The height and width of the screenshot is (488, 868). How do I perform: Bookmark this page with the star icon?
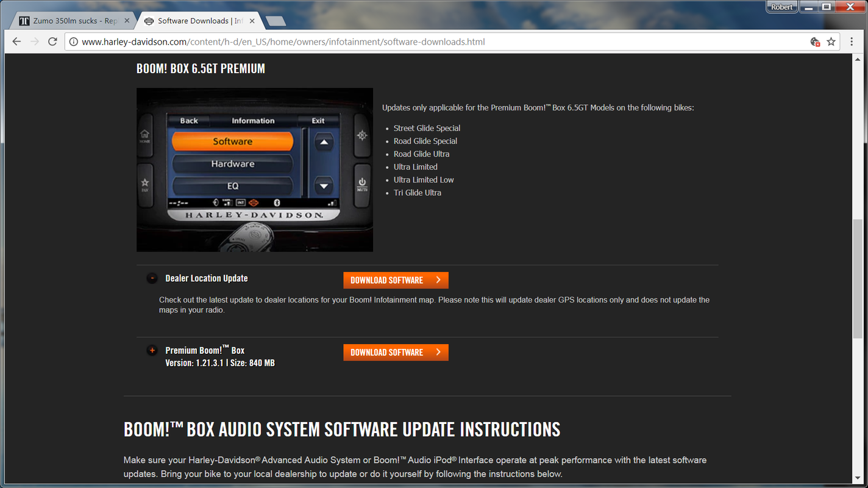tap(831, 41)
